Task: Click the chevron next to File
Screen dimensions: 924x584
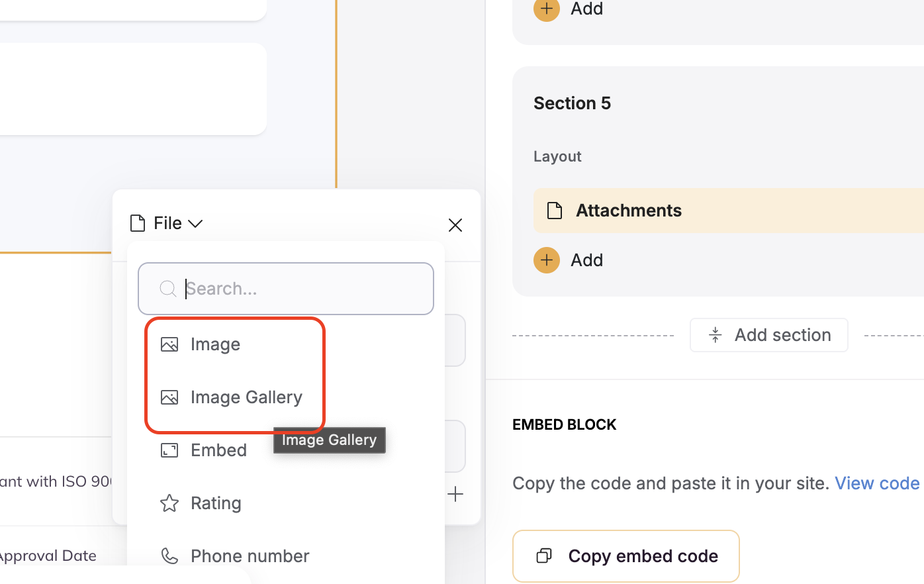Action: pos(196,224)
